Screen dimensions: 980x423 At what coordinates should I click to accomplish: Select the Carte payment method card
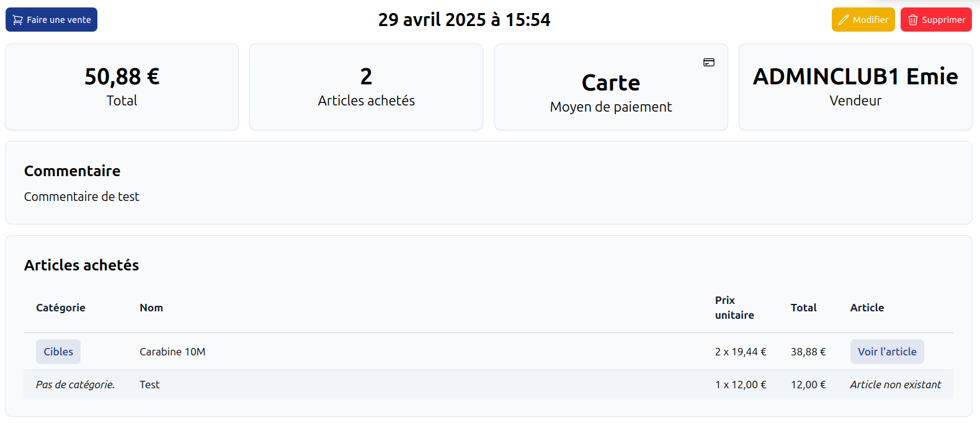[x=611, y=87]
